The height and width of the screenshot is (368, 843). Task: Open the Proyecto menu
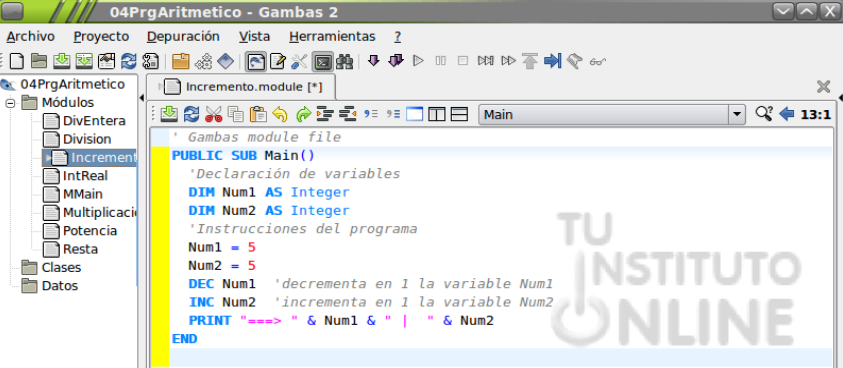click(x=102, y=37)
